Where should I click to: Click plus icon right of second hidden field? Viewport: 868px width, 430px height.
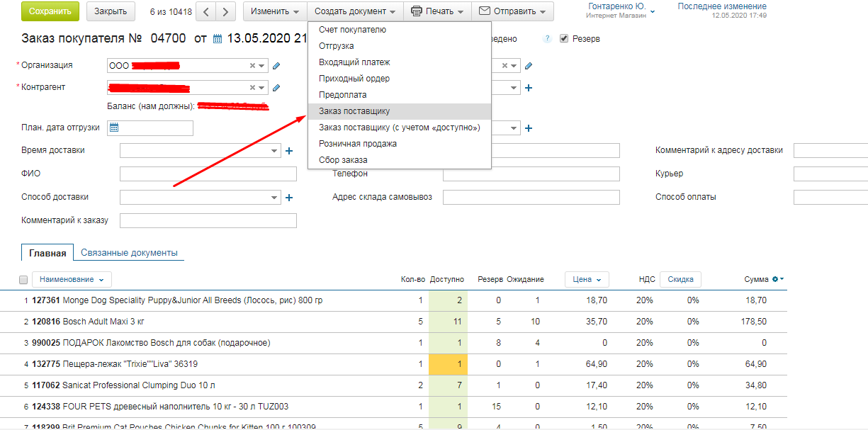coord(529,88)
